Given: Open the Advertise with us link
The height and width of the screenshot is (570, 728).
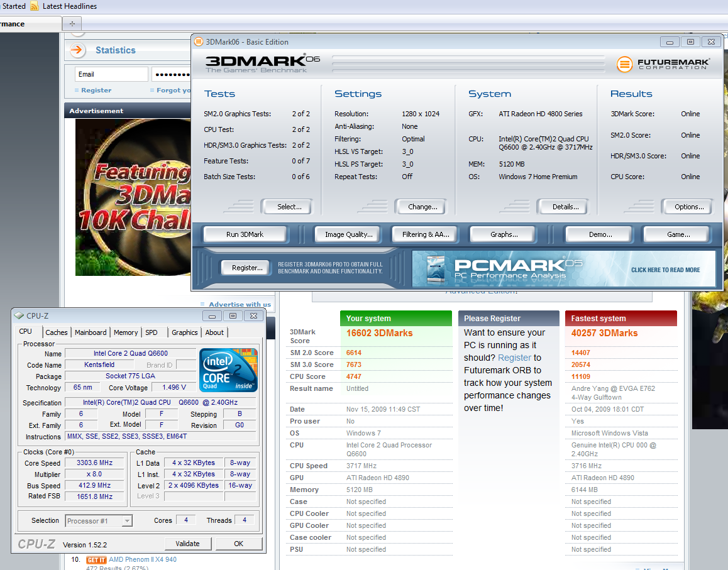Looking at the screenshot, I should [240, 305].
